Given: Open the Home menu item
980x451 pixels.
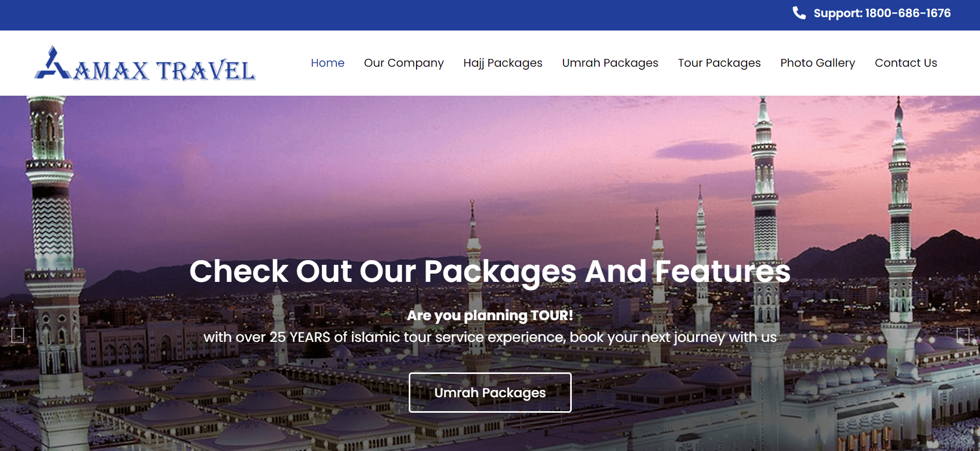Looking at the screenshot, I should [x=328, y=63].
